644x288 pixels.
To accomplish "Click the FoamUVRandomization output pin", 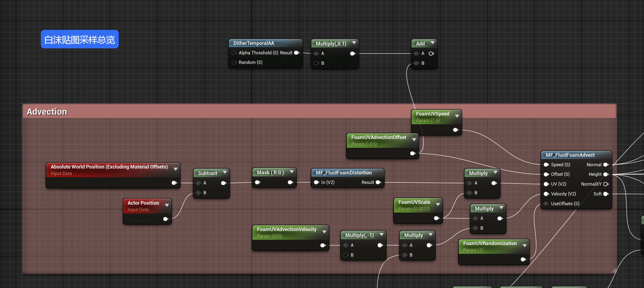I will pos(523,259).
